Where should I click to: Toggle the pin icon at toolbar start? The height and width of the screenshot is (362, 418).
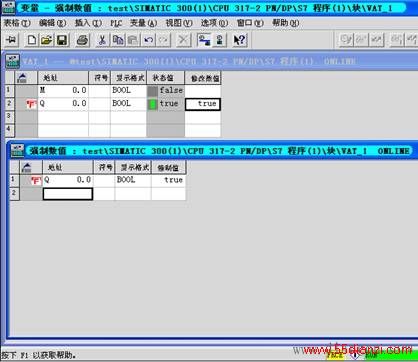(x=11, y=40)
